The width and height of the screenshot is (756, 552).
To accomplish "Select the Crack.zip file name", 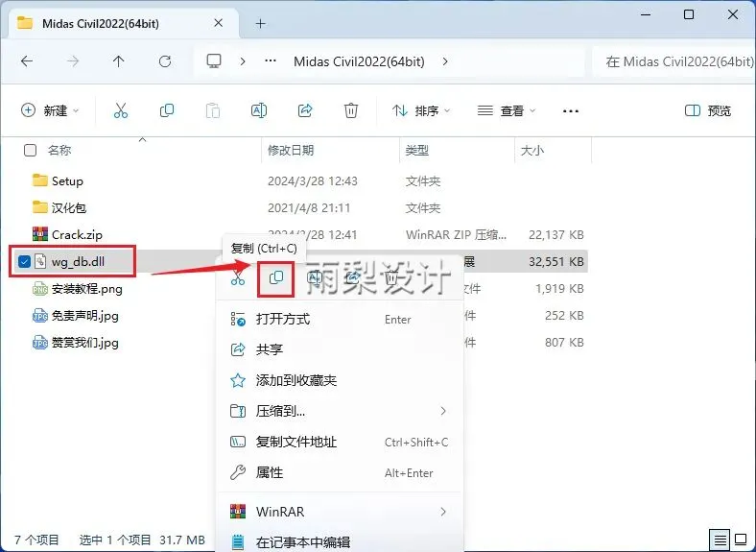I will point(77,235).
